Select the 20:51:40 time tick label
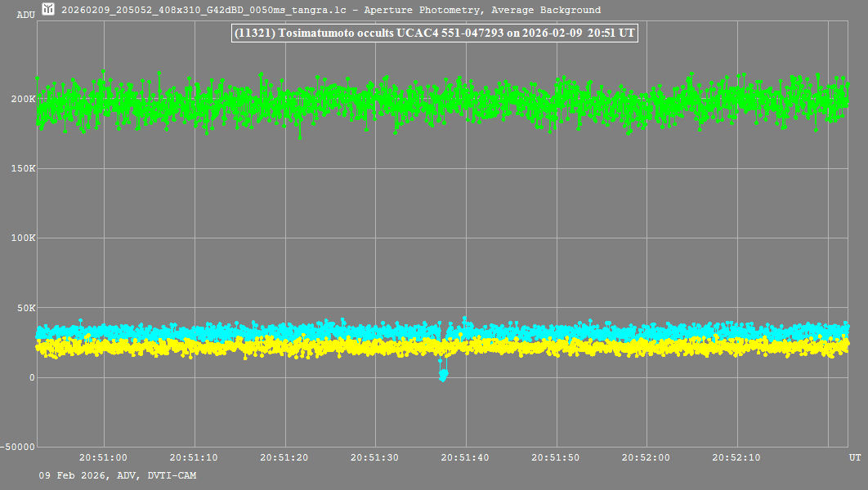Screen dimensions: 868x490 pos(466,458)
